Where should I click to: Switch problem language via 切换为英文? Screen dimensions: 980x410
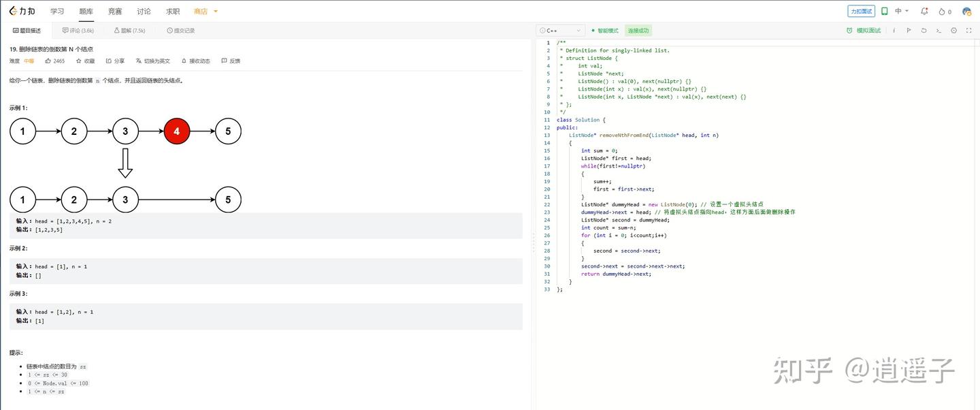tap(152, 61)
